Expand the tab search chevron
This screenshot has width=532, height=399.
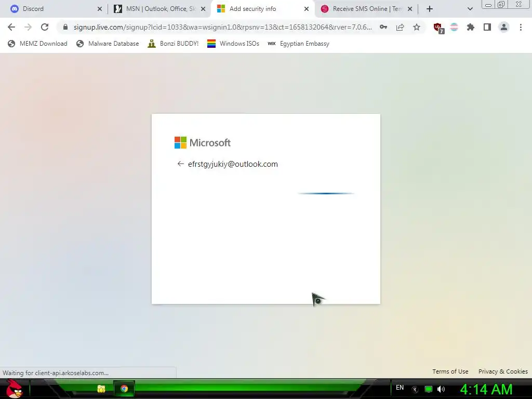tap(470, 9)
